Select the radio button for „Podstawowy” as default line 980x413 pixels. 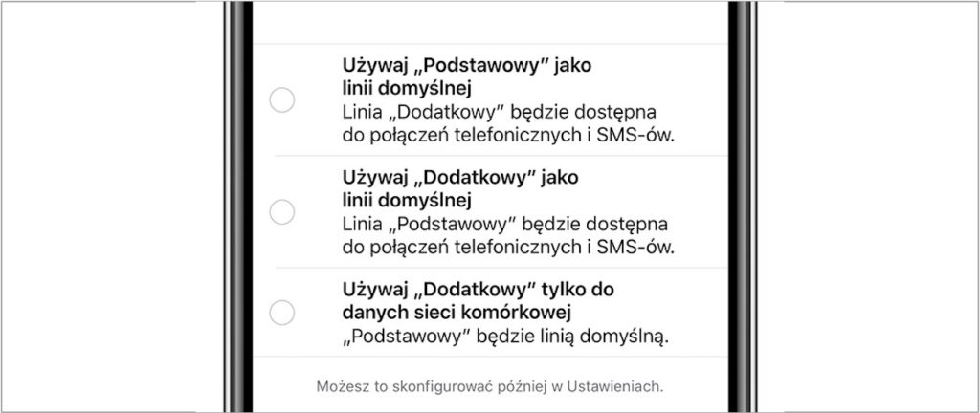click(x=282, y=100)
